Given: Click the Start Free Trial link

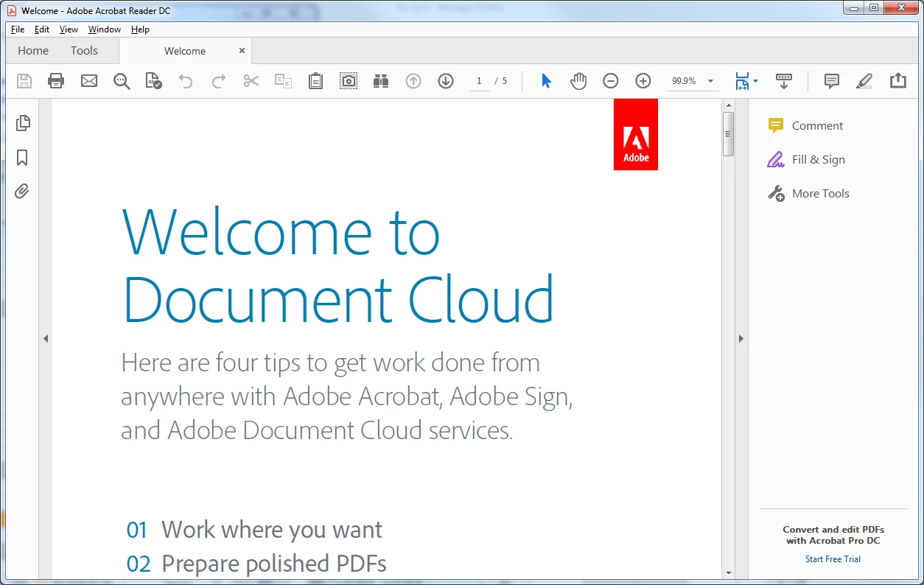Looking at the screenshot, I should [833, 559].
